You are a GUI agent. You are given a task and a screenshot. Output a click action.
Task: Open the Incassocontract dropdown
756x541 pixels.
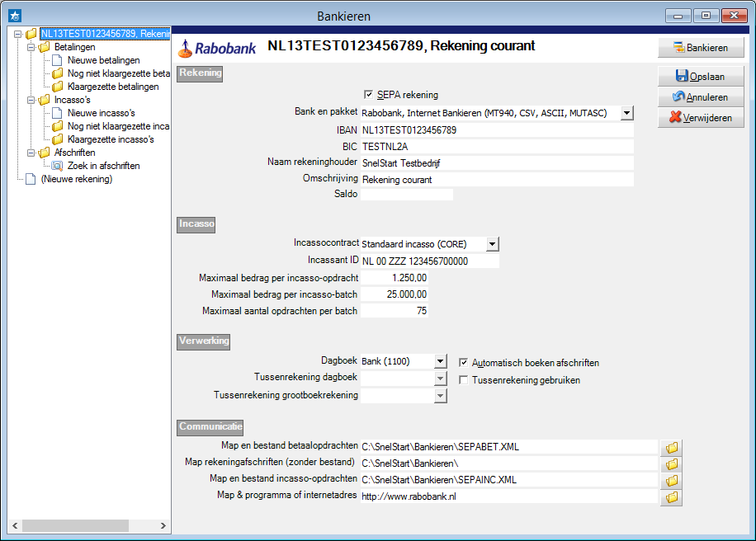492,244
